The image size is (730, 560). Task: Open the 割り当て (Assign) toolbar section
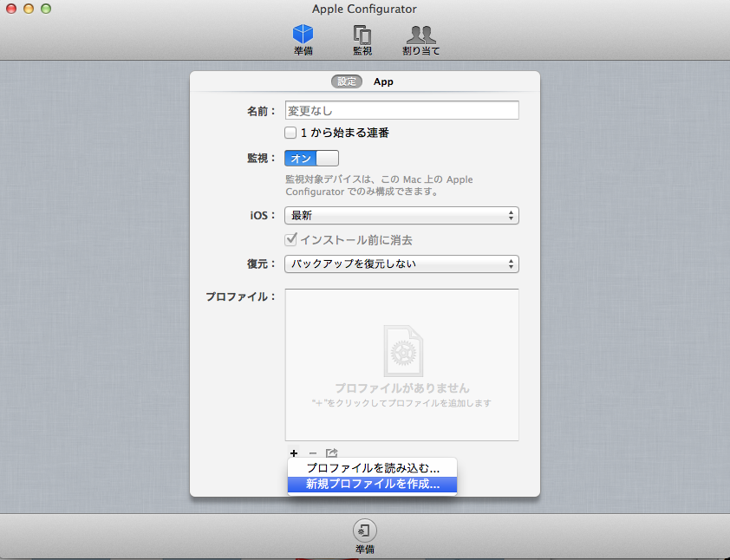click(x=420, y=40)
